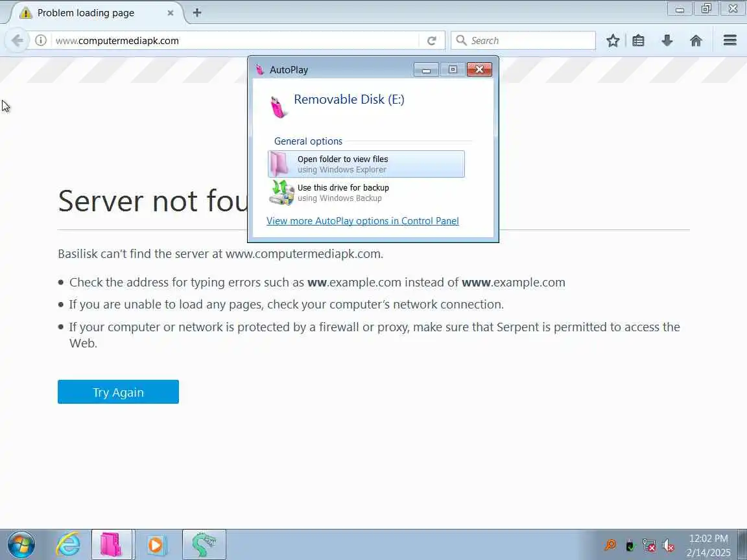
Task: Open a new tab with the plus button
Action: coord(196,13)
